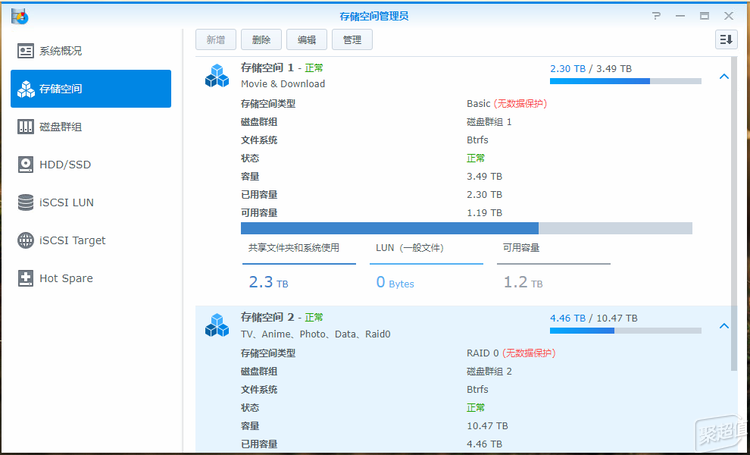Open the 管理 menu button

pos(352,39)
